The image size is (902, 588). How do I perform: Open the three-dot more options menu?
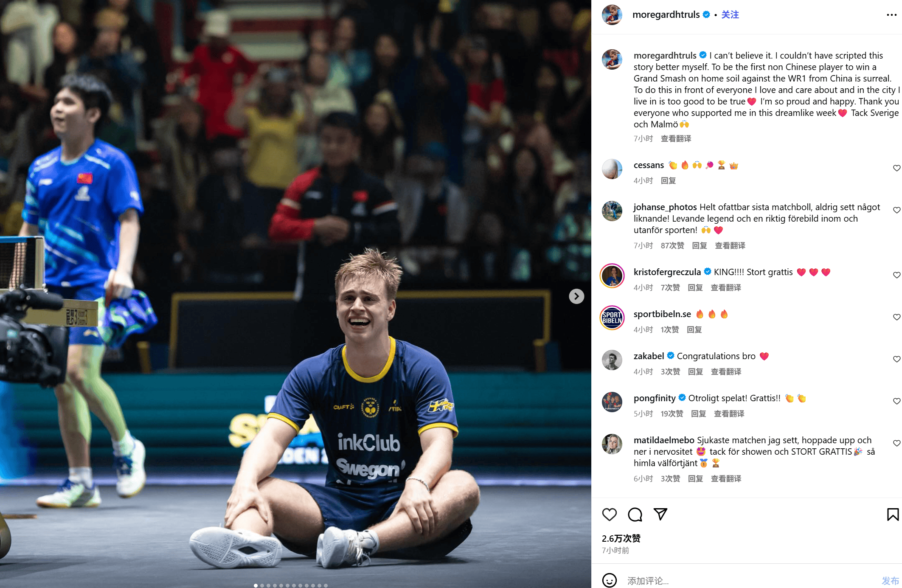point(891,15)
